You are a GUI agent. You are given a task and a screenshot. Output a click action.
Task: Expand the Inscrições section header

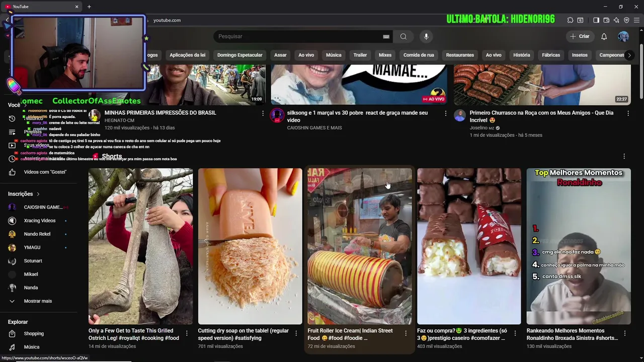click(24, 194)
